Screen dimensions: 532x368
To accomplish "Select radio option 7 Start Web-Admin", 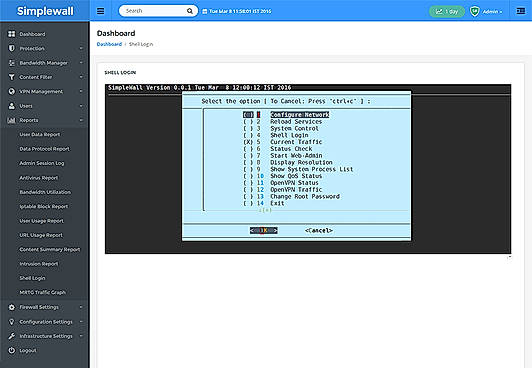I will 248,156.
